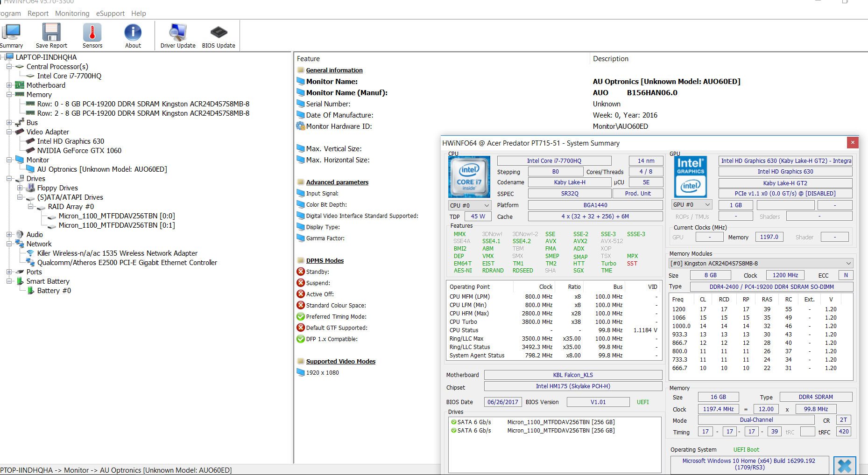
Task: Click the red X icon beside Suspend
Action: [x=301, y=283]
